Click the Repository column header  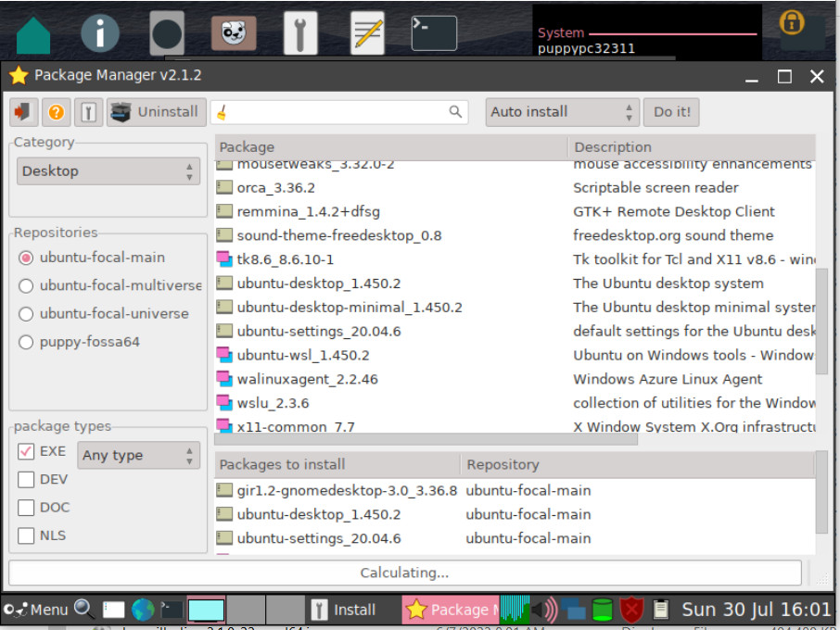pyautogui.click(x=638, y=464)
